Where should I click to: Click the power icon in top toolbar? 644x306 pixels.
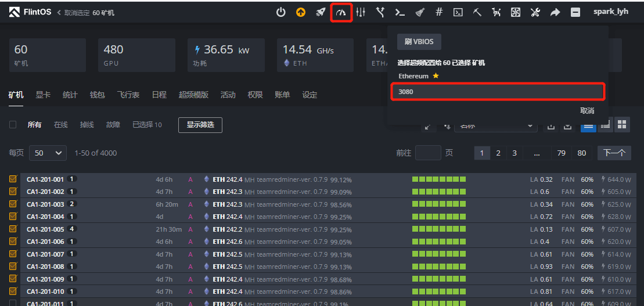tap(281, 12)
